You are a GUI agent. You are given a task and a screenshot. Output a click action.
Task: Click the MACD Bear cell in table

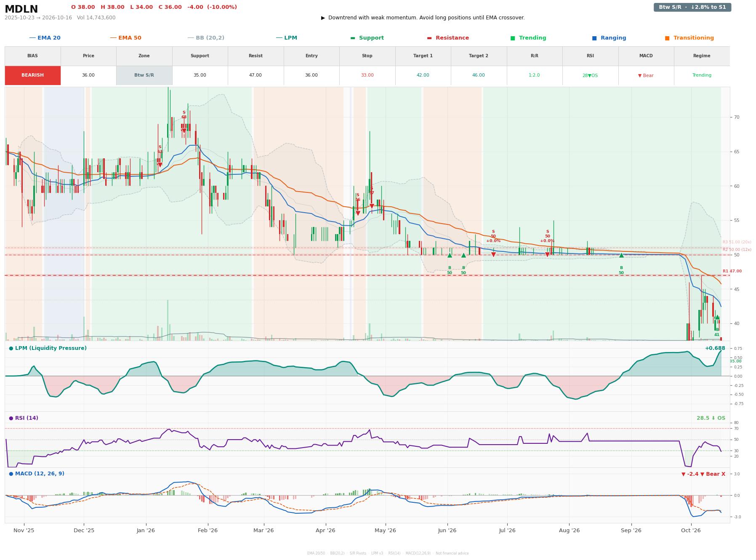(646, 75)
